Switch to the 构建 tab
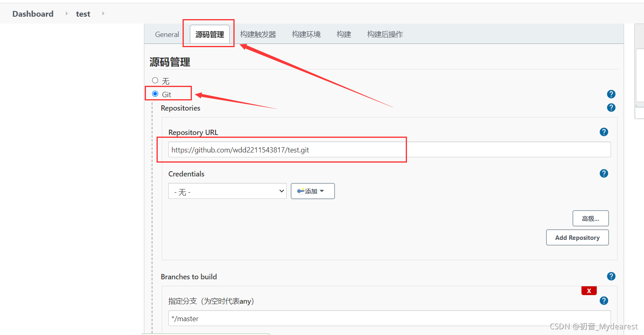 344,35
